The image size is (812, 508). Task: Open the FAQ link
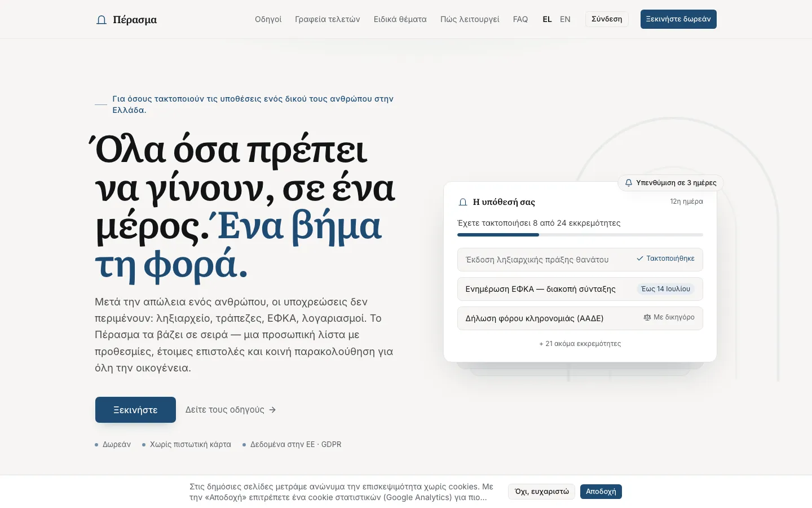tap(520, 19)
